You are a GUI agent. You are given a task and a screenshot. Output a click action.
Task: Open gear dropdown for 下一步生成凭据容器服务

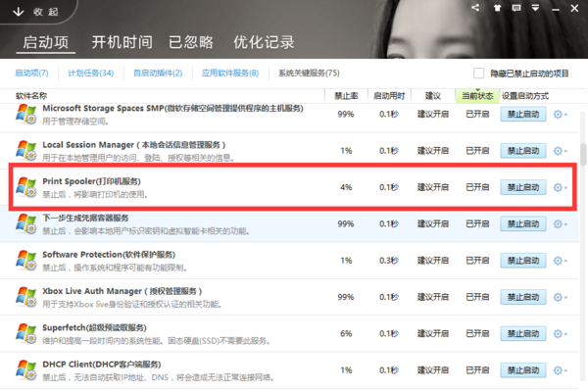click(561, 224)
